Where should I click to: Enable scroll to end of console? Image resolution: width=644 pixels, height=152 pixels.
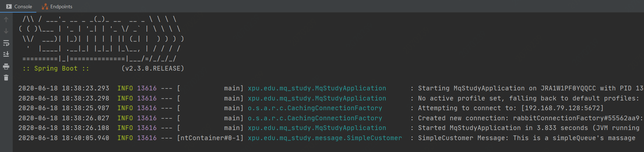(6, 54)
